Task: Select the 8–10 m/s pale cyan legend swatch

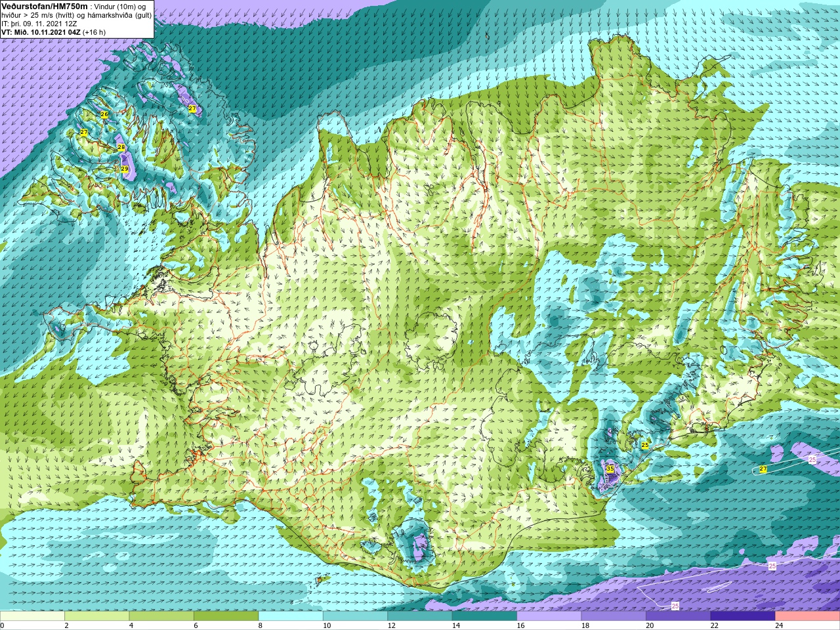Action: click(291, 616)
